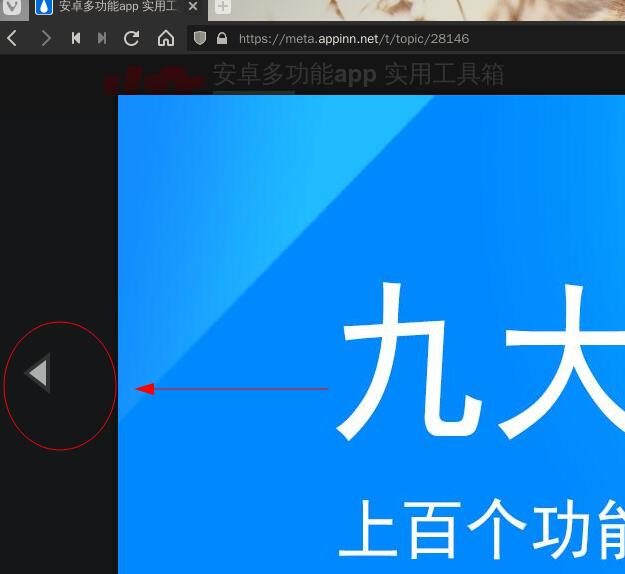Open the shield content blocker settings

pos(200,39)
